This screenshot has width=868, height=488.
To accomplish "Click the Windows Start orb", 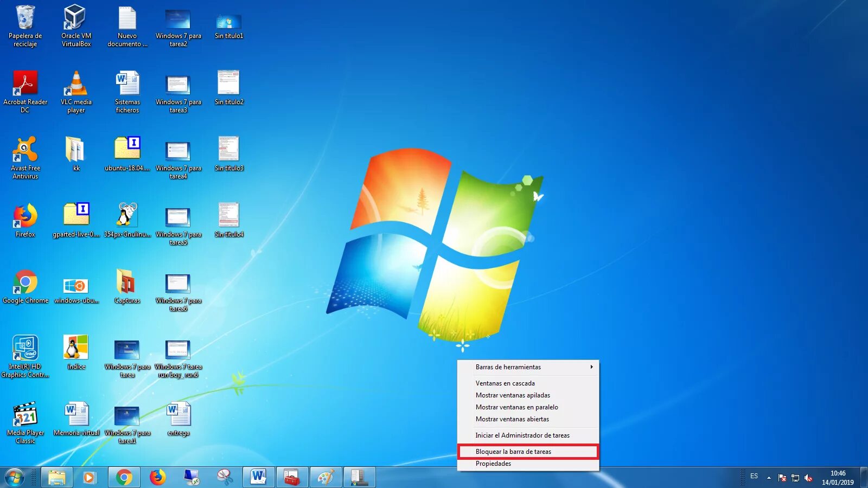I will (x=15, y=477).
